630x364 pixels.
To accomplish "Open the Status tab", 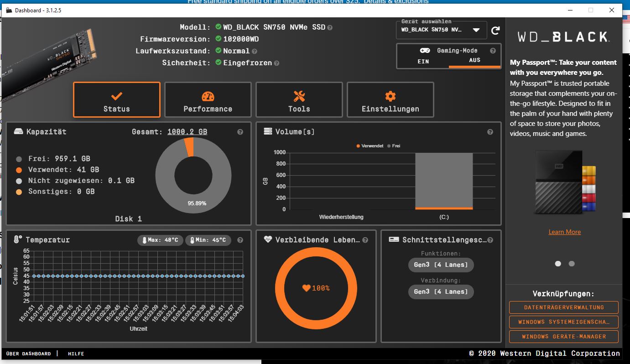I will (x=116, y=100).
